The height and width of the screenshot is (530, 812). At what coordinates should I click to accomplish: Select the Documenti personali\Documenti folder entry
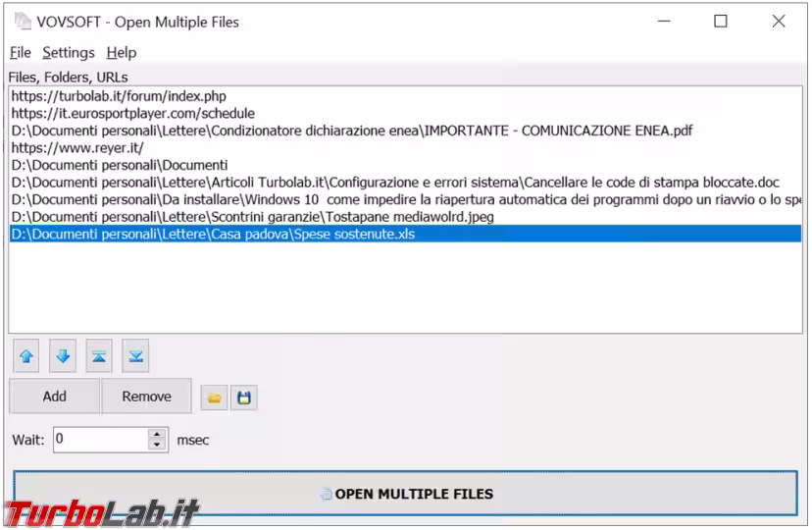(x=405, y=165)
